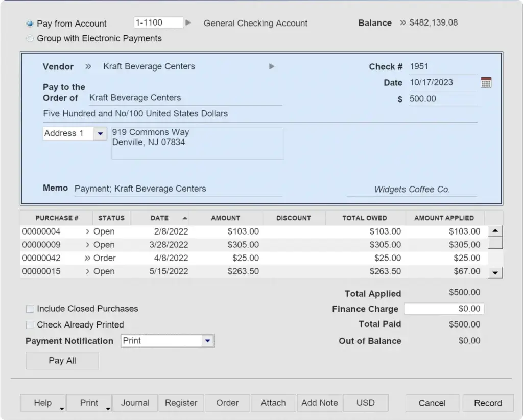Image resolution: width=523 pixels, height=420 pixels.
Task: Select purchase row 00000009
Action: [254, 245]
